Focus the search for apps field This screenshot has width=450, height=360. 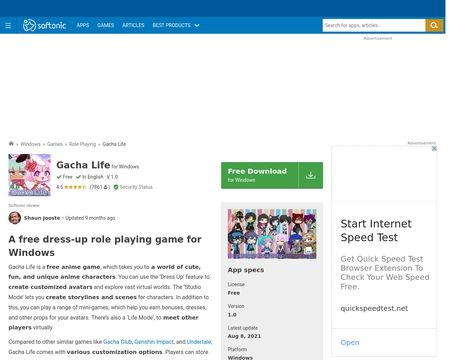click(x=374, y=25)
